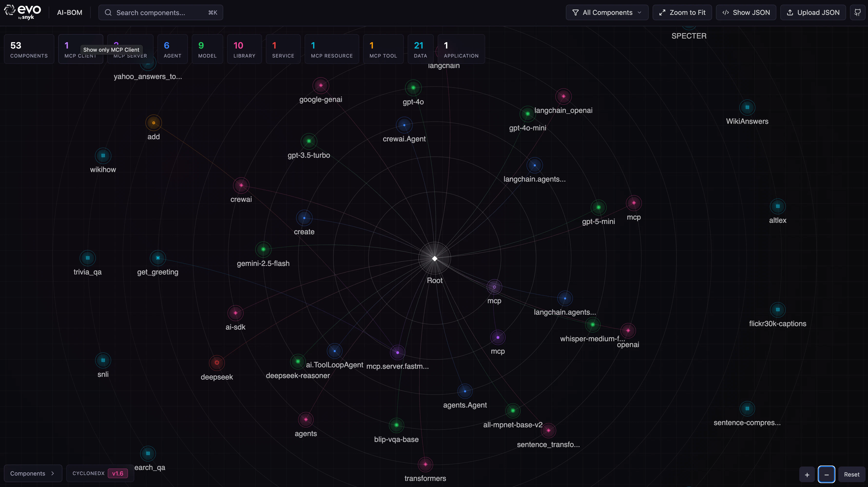Viewport: 868px width, 487px height.
Task: Select the sentence_transfo... library node
Action: [549, 431]
